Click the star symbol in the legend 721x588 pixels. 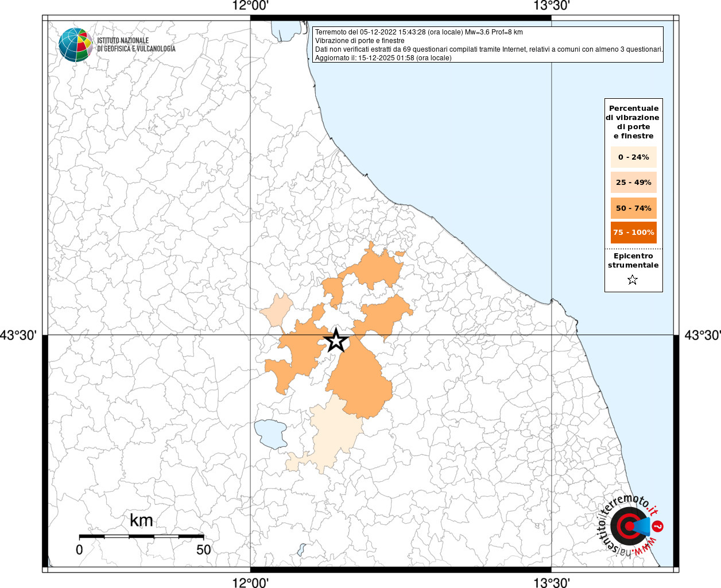pos(633,280)
